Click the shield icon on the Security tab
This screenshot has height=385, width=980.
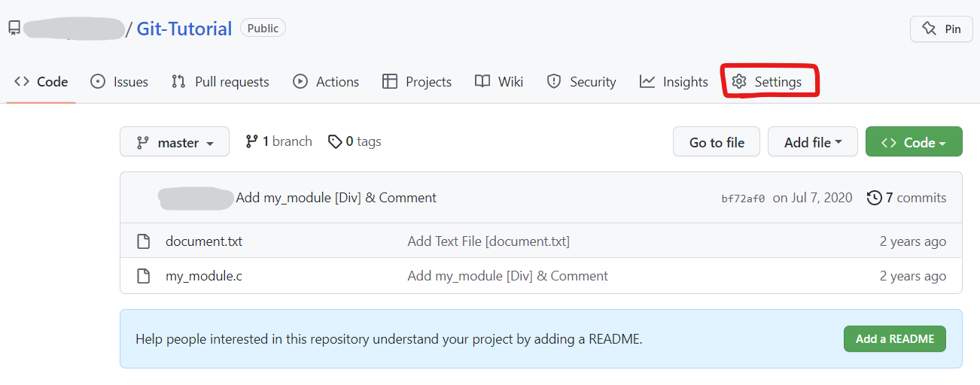pos(554,81)
